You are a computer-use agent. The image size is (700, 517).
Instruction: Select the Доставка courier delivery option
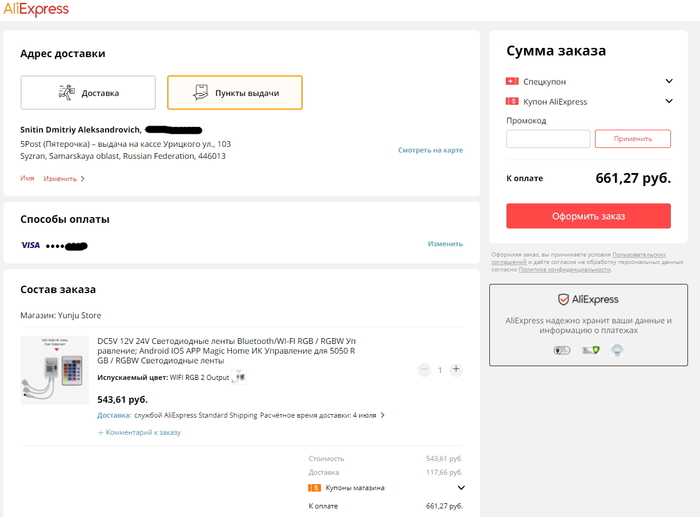click(x=88, y=92)
